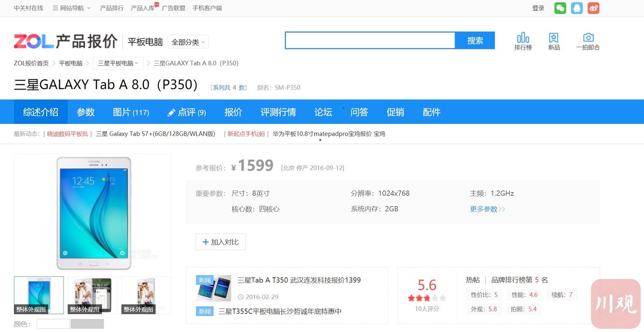The height and width of the screenshot is (332, 644).
Task: Click the search input field
Action: (370, 41)
